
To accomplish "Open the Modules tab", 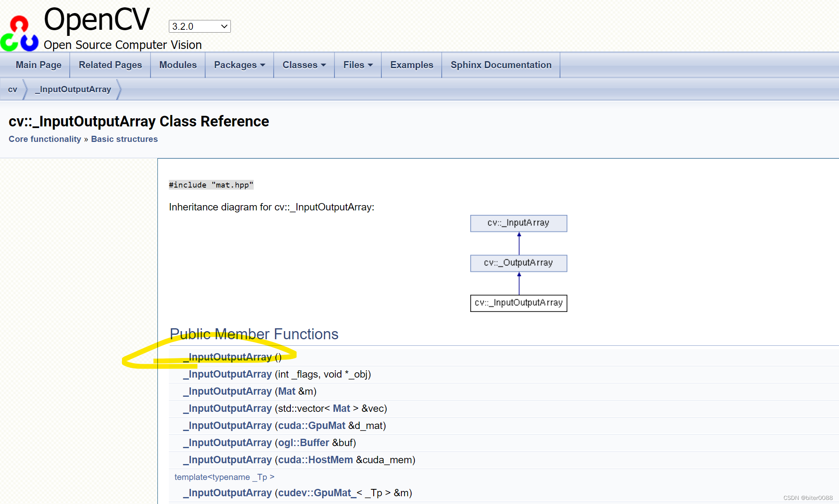I will click(x=178, y=65).
